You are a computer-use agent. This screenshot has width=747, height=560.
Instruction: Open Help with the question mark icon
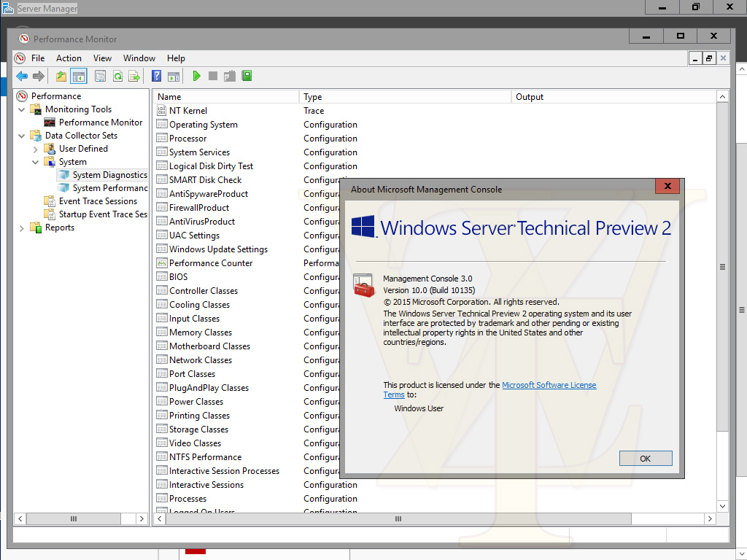(x=158, y=75)
